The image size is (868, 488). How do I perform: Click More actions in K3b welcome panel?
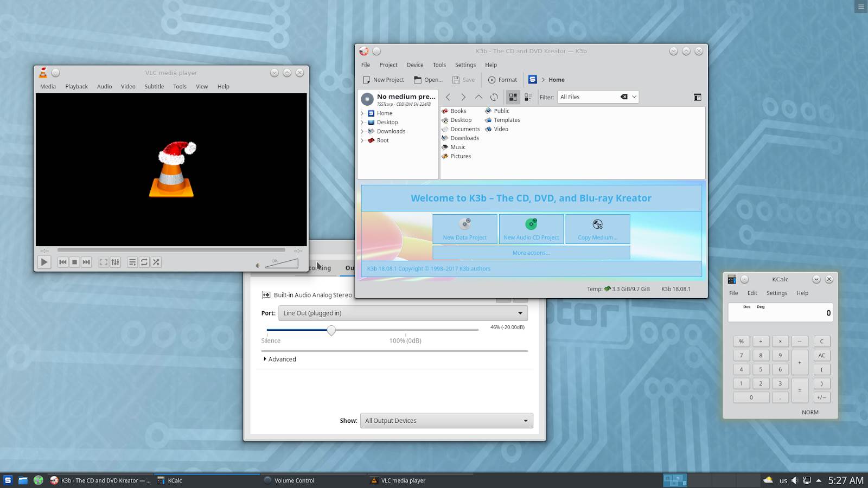[531, 253]
